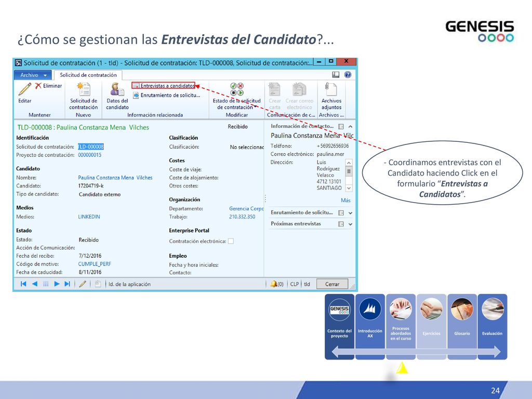
Task: Click the Teléfono value +56992656936
Action: [333, 146]
